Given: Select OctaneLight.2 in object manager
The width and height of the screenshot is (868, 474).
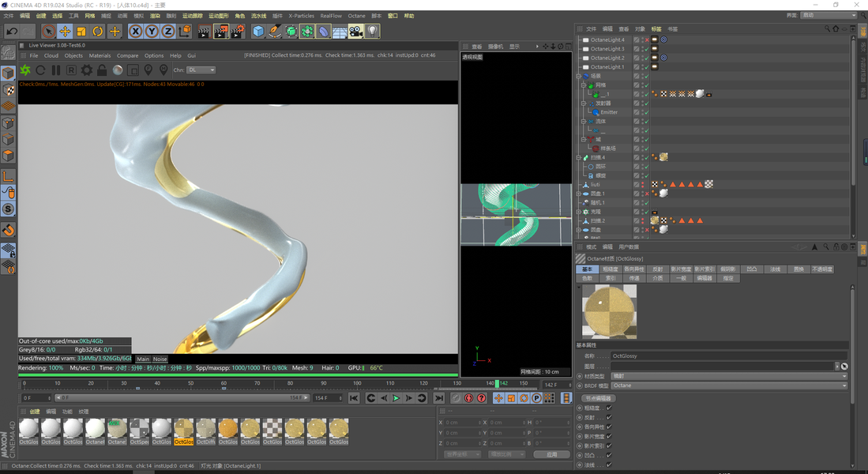Looking at the screenshot, I should [x=607, y=58].
